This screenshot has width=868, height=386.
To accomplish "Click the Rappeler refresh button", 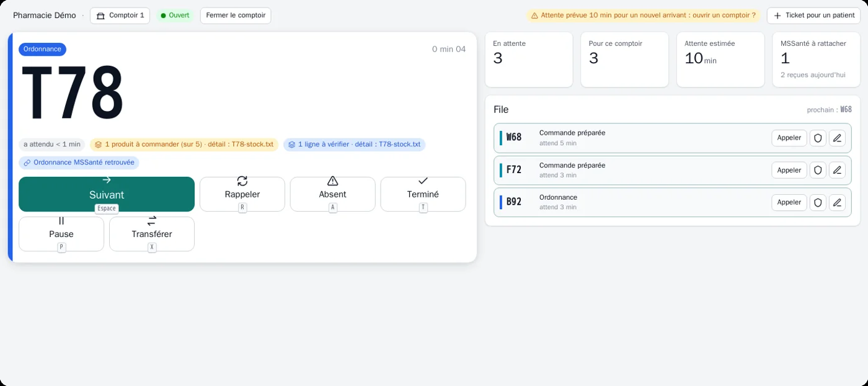I will coord(242,194).
